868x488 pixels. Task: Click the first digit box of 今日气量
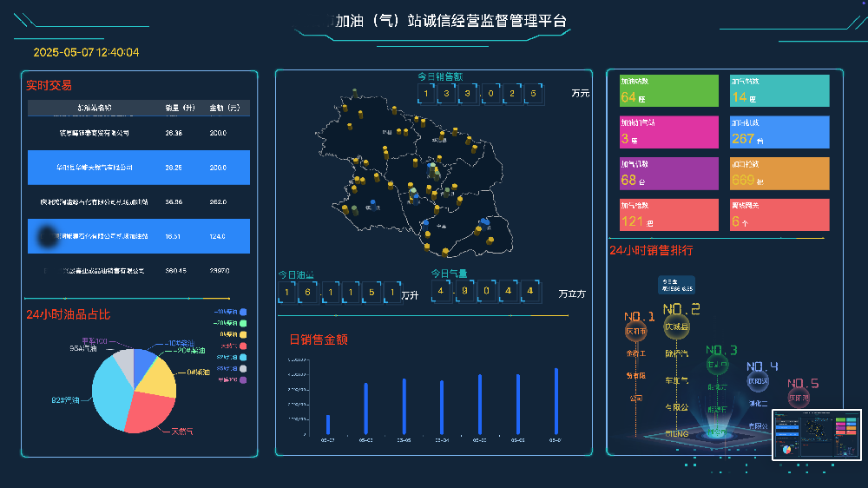coord(442,292)
